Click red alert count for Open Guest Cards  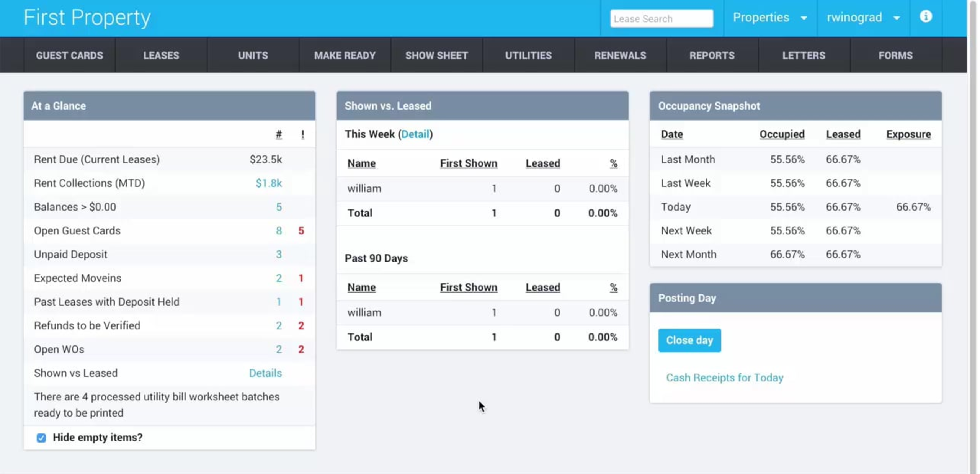pos(301,231)
